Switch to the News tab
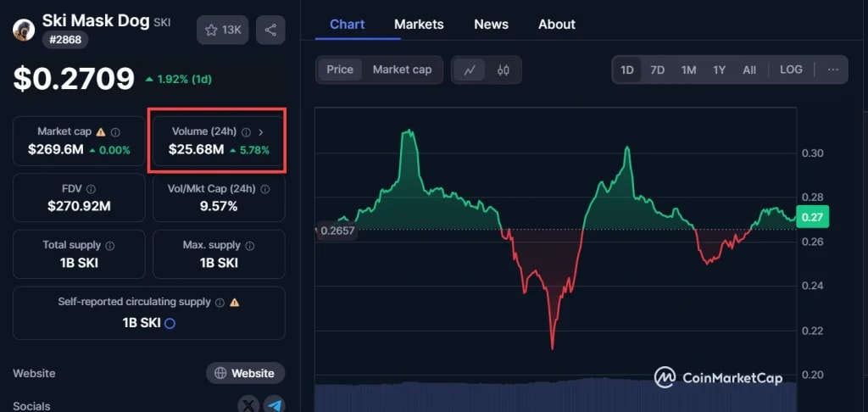Viewport: 868px width, 412px height. coord(492,25)
